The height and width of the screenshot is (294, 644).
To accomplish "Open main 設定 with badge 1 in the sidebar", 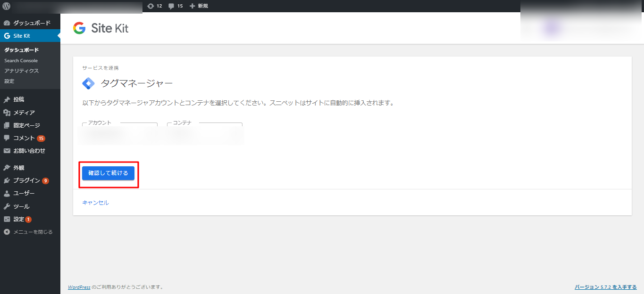I will [x=30, y=219].
